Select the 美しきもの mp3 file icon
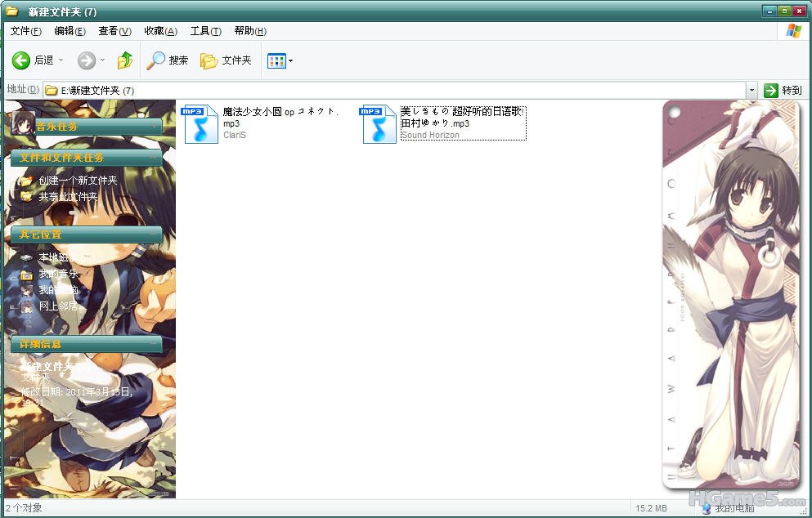Viewport: 812px width, 518px height. (378, 123)
